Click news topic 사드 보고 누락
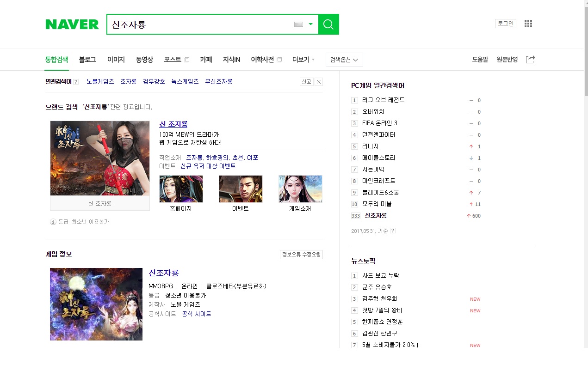588x371 pixels. [x=381, y=275]
